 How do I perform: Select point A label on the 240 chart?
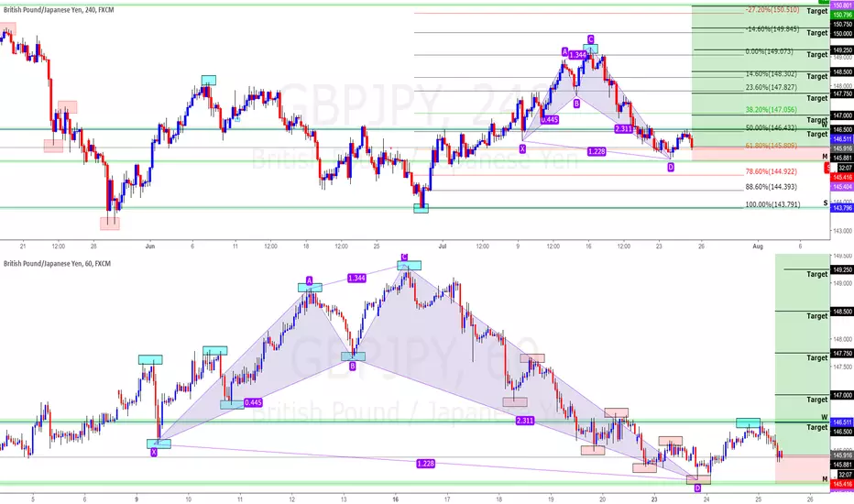[x=564, y=51]
